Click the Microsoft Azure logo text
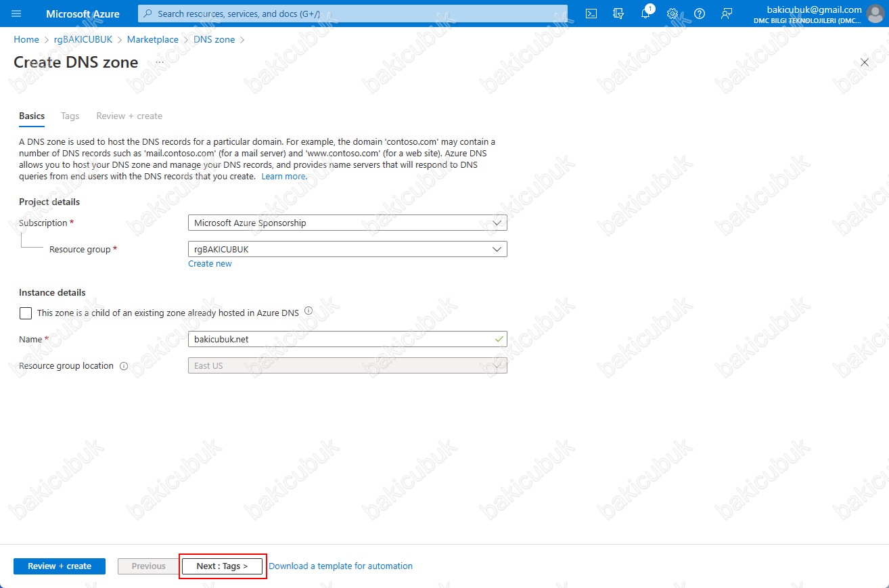Screen dimensions: 889x588 pos(83,14)
